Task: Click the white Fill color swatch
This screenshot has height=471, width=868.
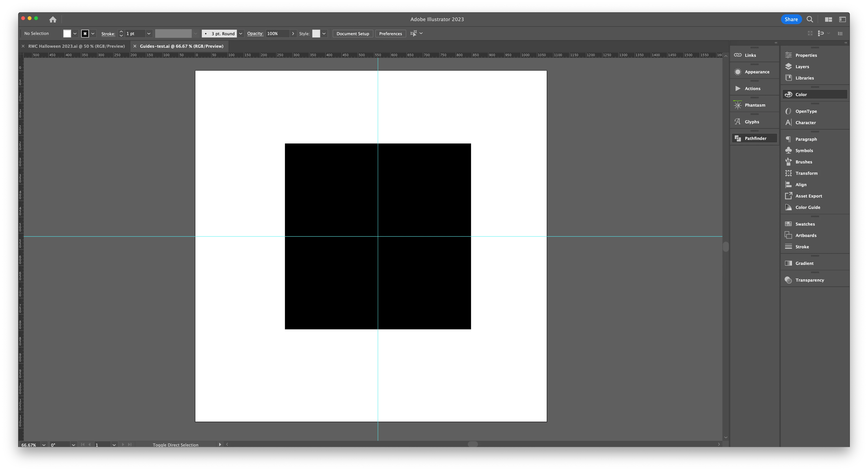Action: [x=67, y=34]
